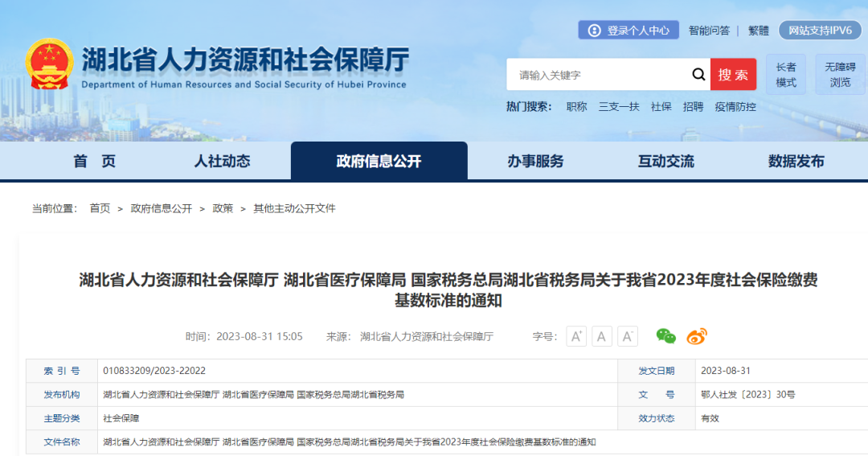
Task: Select 效力状态 value 有效
Action: 710,418
